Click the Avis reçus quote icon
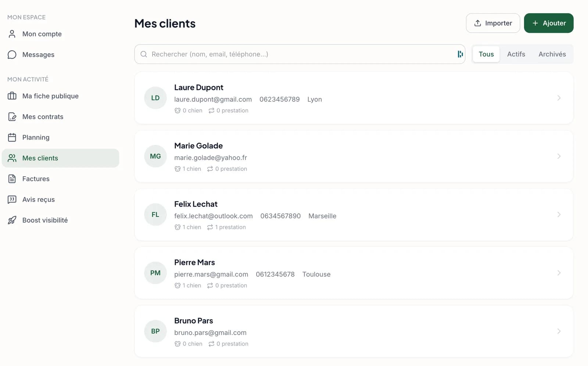Image resolution: width=588 pixels, height=366 pixels. pyautogui.click(x=12, y=200)
